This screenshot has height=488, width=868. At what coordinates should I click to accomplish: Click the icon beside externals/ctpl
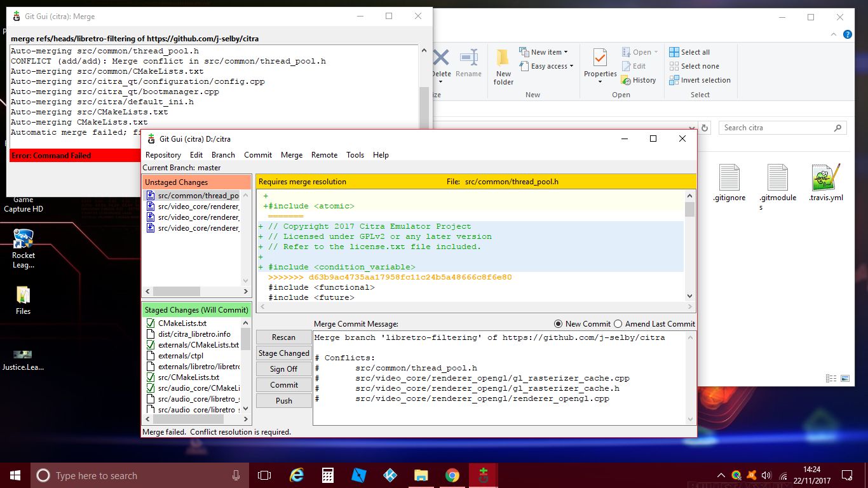tap(151, 356)
